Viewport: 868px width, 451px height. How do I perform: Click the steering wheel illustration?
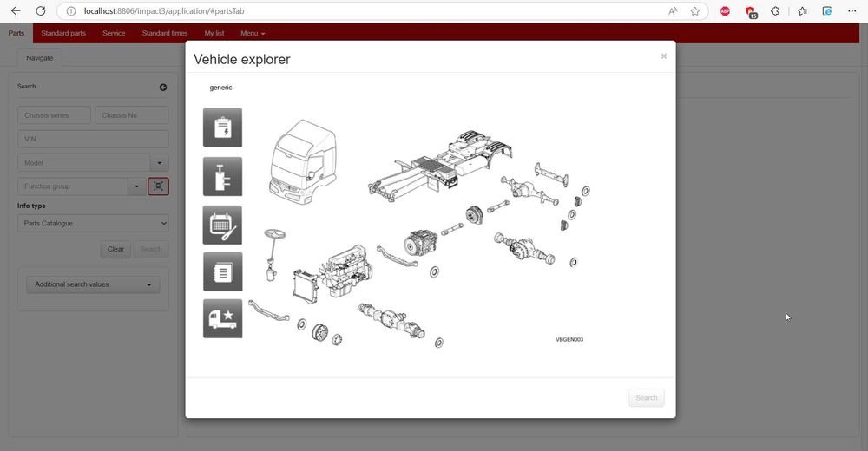[x=273, y=254]
